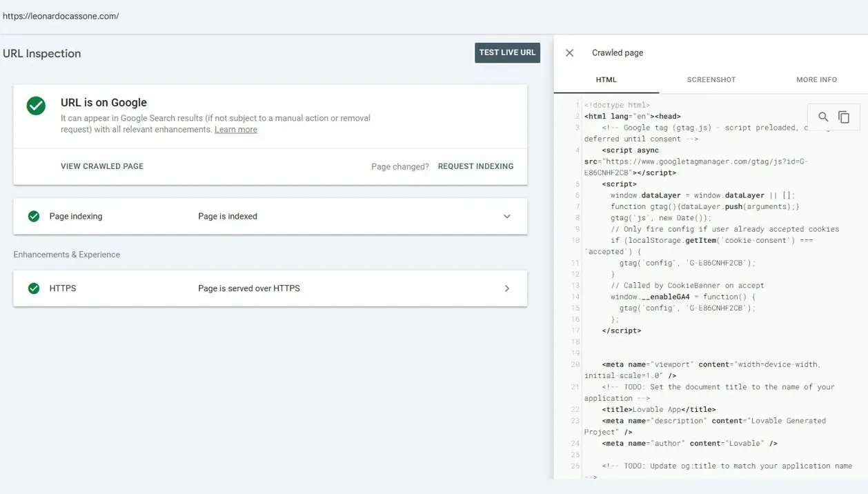
Task: Open the HTTPS report chevron
Action: (507, 288)
